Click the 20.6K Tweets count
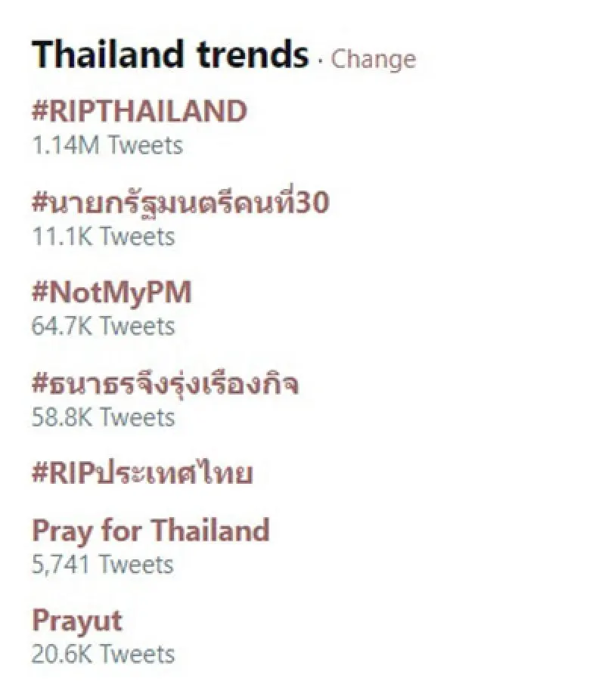605x700 pixels. tap(103, 654)
